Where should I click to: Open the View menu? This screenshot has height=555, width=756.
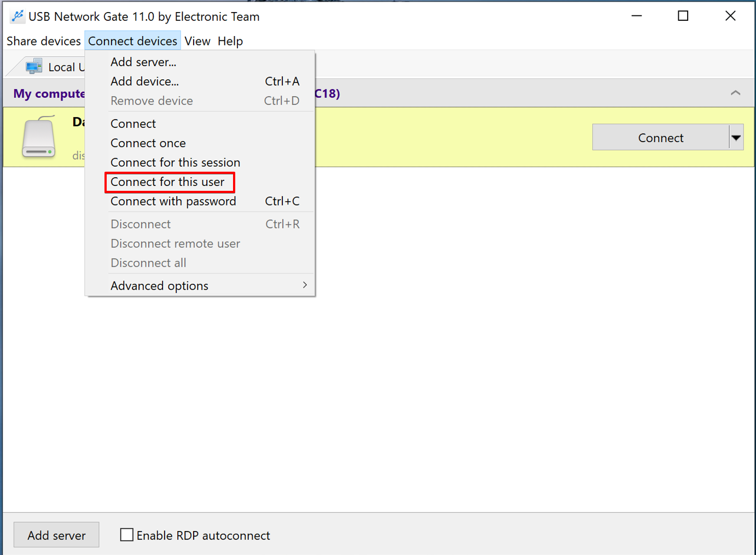(197, 41)
